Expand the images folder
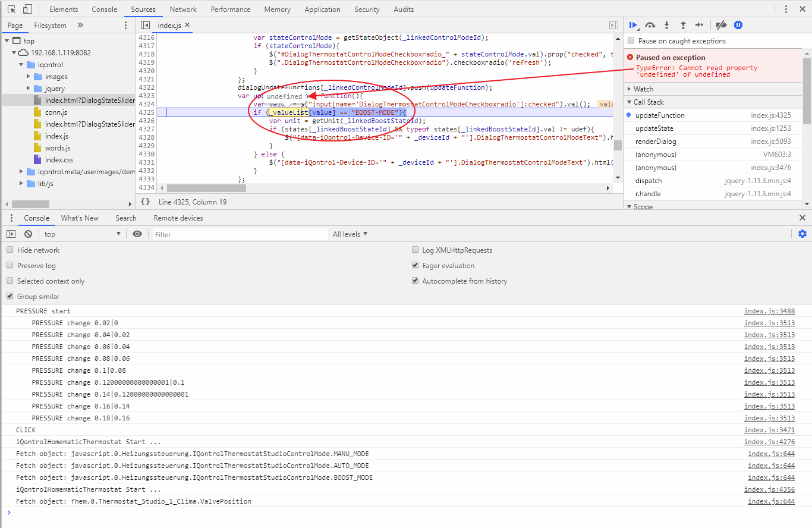 coord(29,77)
